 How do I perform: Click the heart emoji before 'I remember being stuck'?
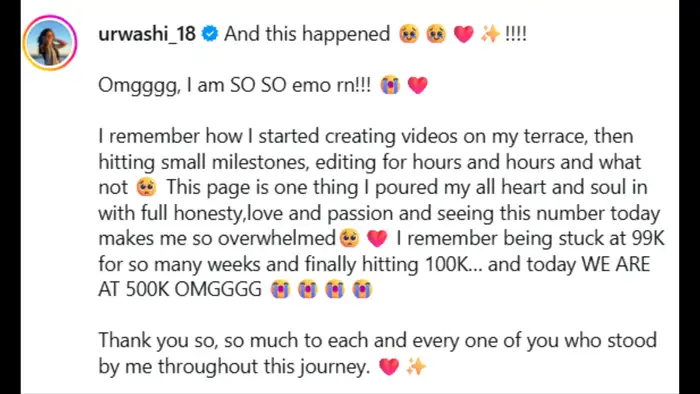pyautogui.click(x=377, y=238)
